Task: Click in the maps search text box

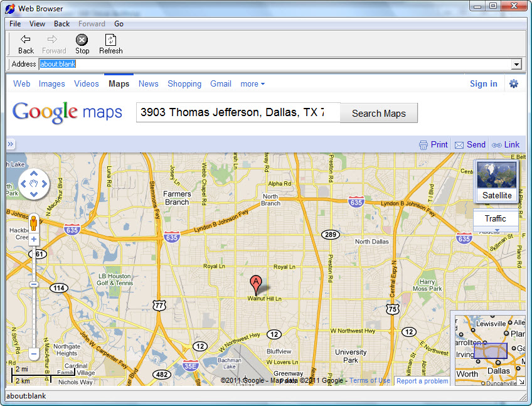Action: click(x=238, y=112)
